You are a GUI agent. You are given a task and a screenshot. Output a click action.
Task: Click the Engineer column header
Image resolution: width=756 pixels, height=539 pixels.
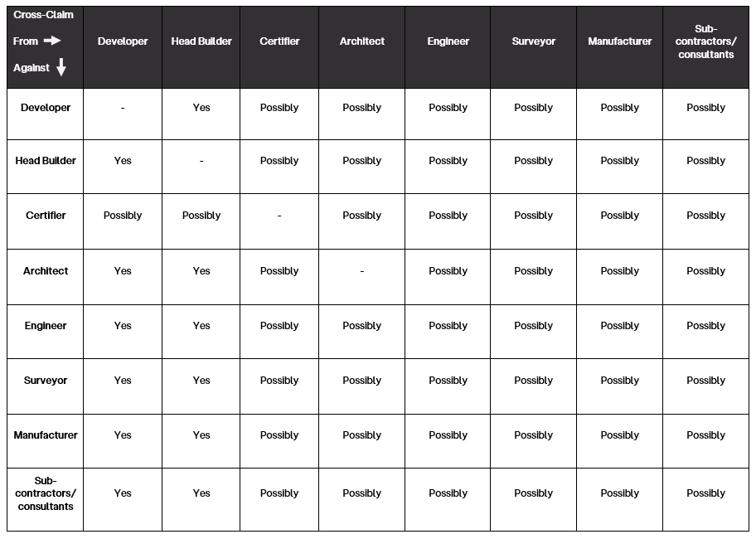click(448, 41)
